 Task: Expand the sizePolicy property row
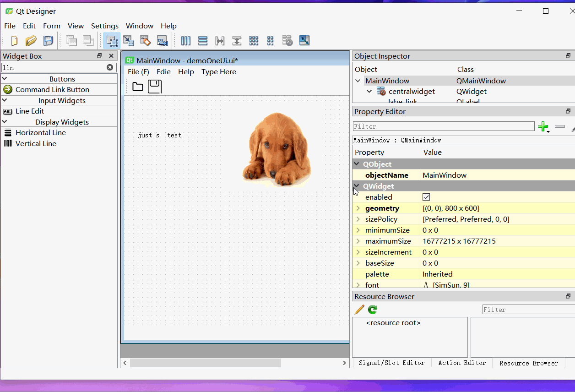[x=358, y=219]
